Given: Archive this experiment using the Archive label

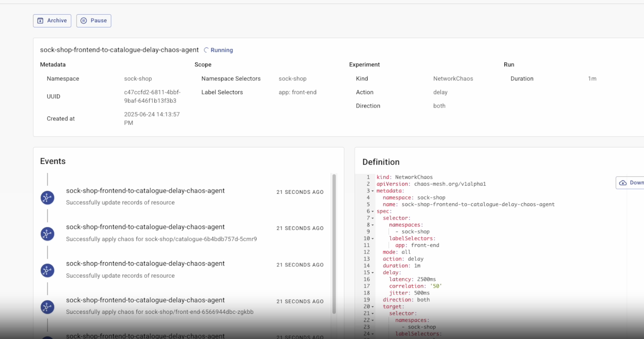Looking at the screenshot, I should click(57, 21).
